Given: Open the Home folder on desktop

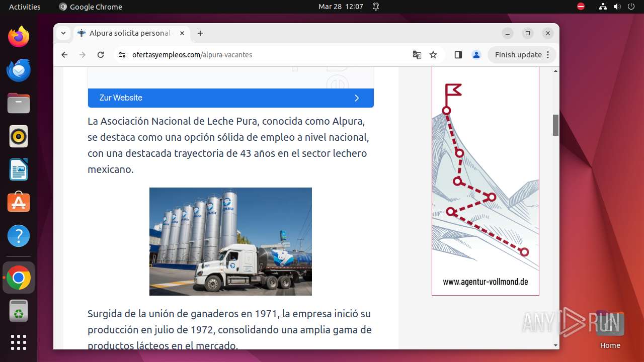Looking at the screenshot, I should tap(610, 330).
